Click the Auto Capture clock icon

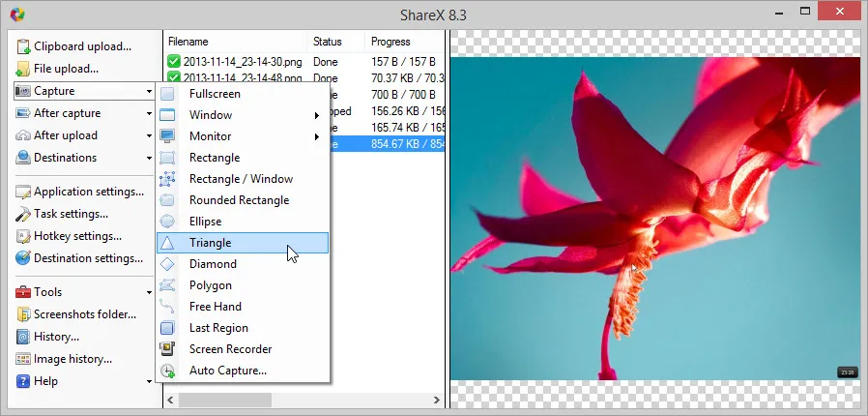click(167, 371)
